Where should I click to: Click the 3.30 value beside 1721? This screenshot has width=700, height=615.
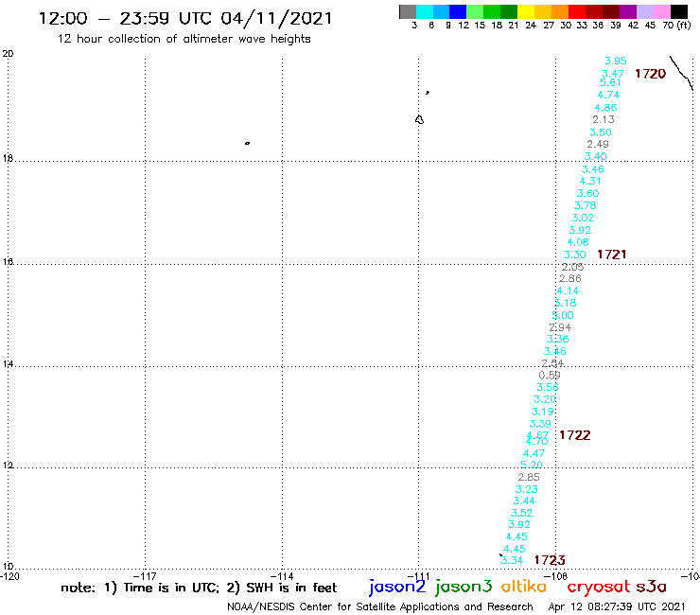coord(575,255)
